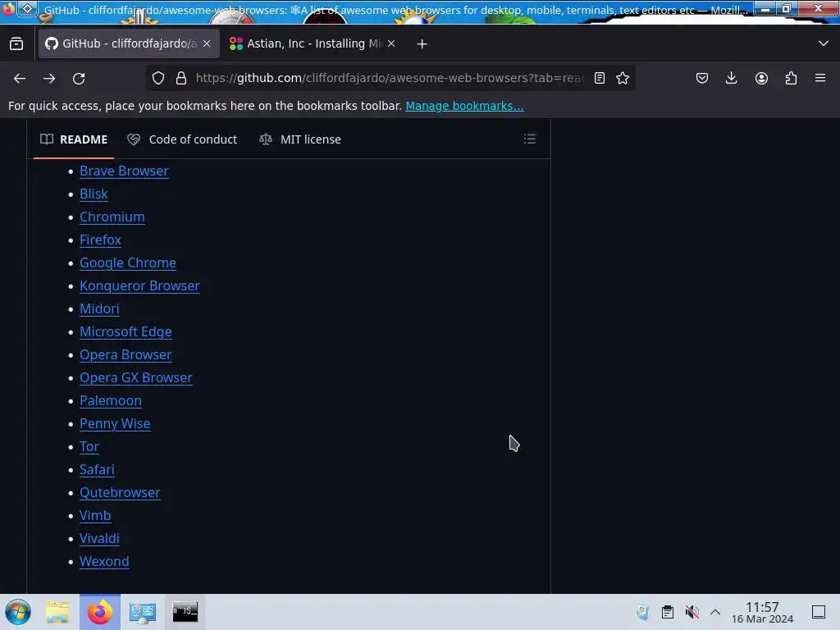Screen dimensions: 840x630
Task: Click the show desktop tray button
Action: [x=819, y=612]
